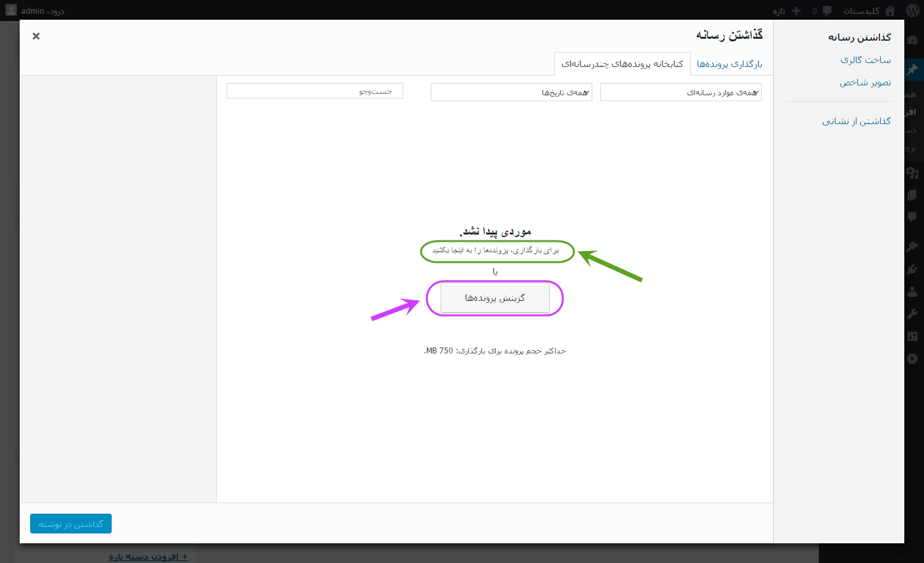
Task: Open Media via the sidebar media icon
Action: [x=912, y=173]
